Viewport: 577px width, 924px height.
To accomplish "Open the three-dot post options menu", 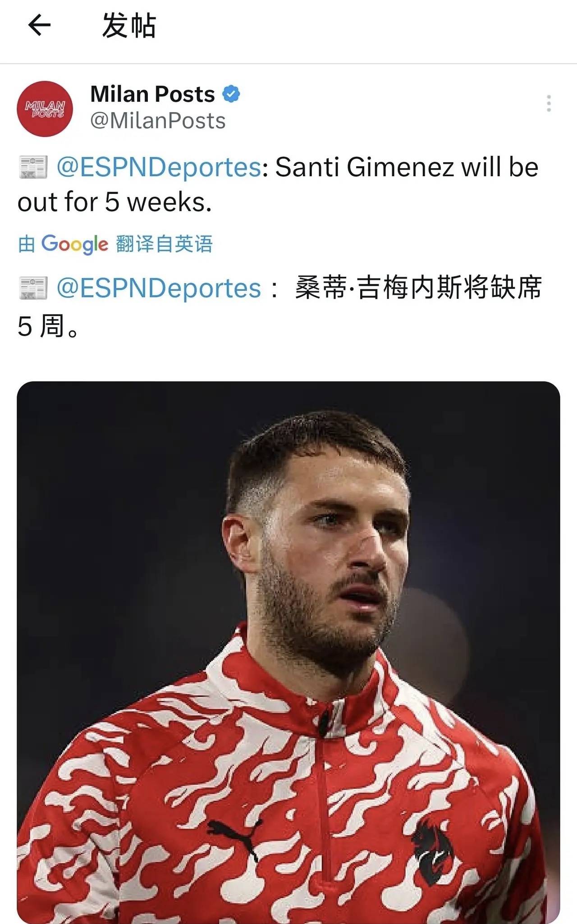I will click(x=549, y=104).
